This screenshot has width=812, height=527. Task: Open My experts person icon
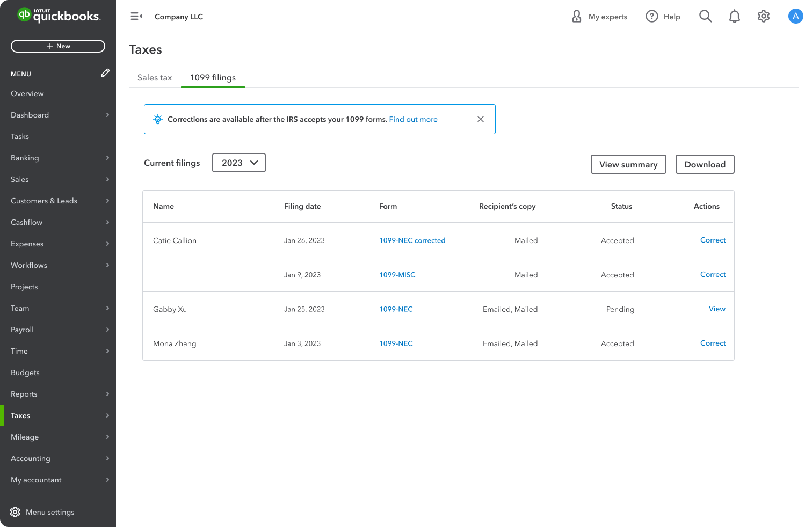[577, 17]
